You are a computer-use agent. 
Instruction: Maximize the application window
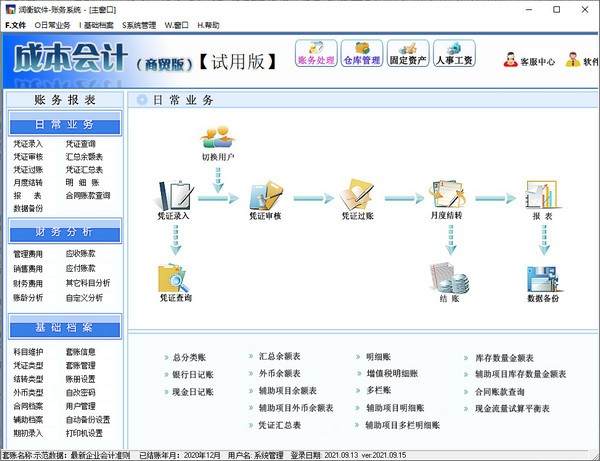tap(557, 10)
